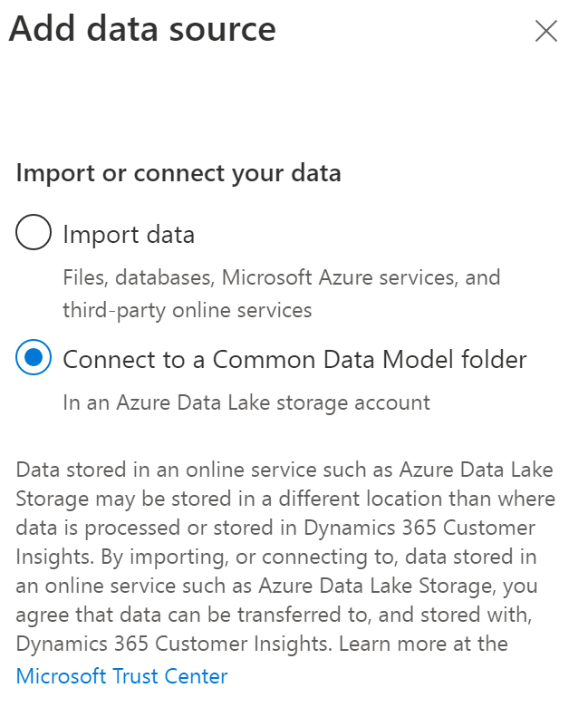This screenshot has width=588, height=717.
Task: Click the line "Storage may be stored in a different location"
Action: [x=285, y=499]
